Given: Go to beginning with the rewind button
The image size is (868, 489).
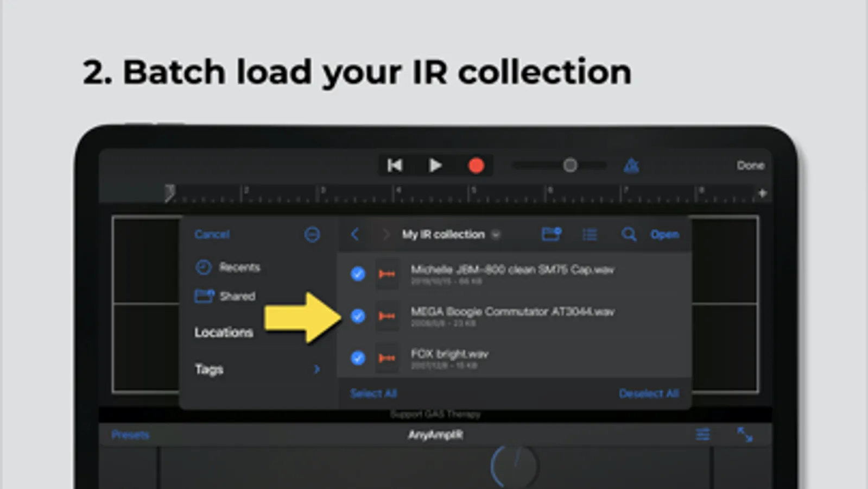Looking at the screenshot, I should coord(395,165).
